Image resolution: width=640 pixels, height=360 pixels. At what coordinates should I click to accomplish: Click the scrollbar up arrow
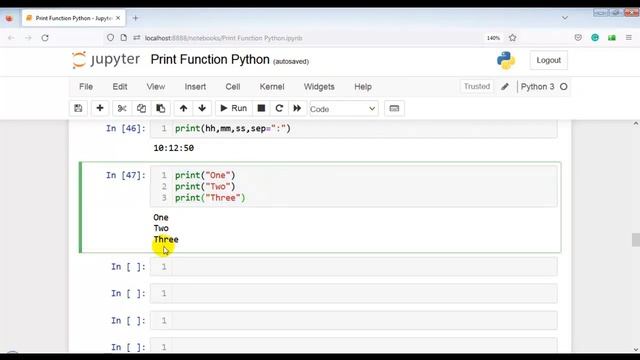[636, 123]
